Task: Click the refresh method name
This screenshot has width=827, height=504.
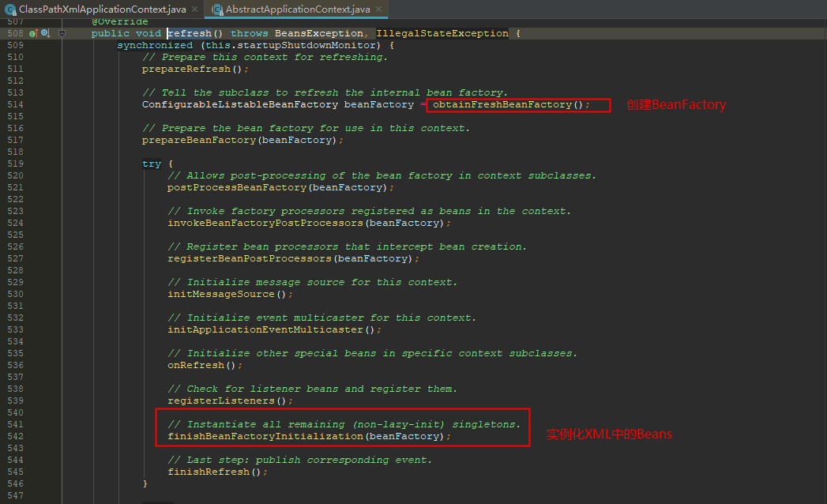Action: click(x=190, y=33)
